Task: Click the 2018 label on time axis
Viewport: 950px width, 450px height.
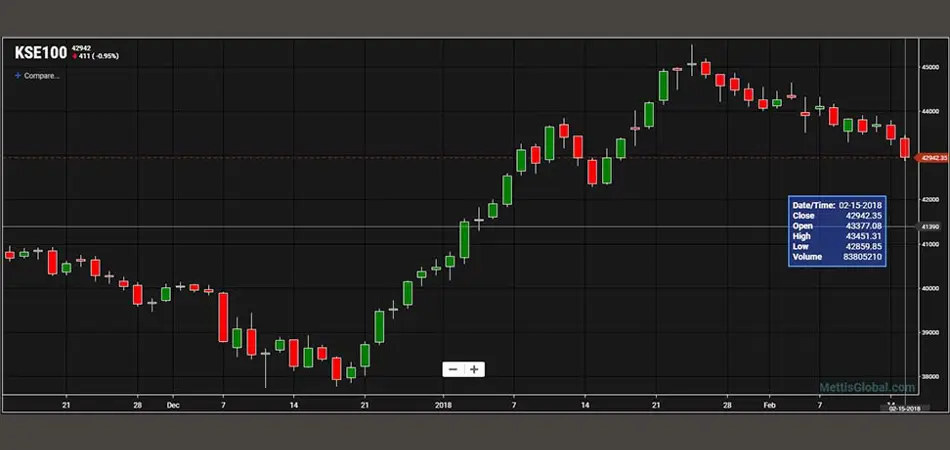Action: coord(443,405)
